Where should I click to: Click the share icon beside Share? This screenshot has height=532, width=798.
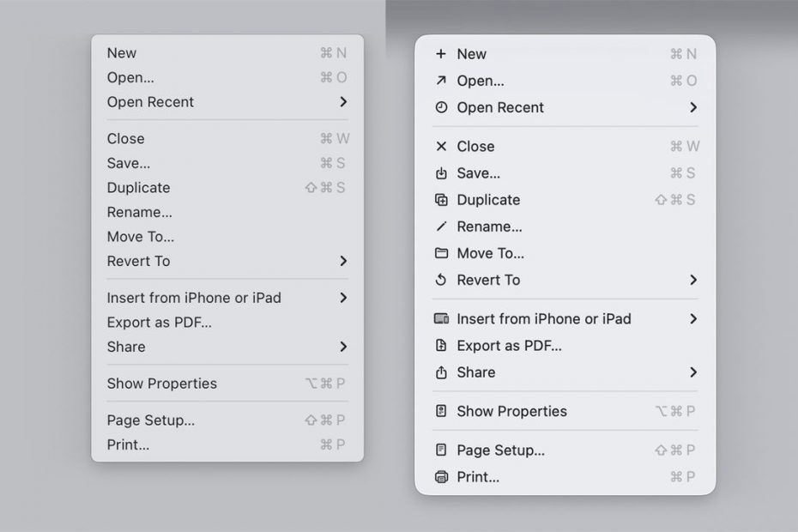(x=441, y=373)
